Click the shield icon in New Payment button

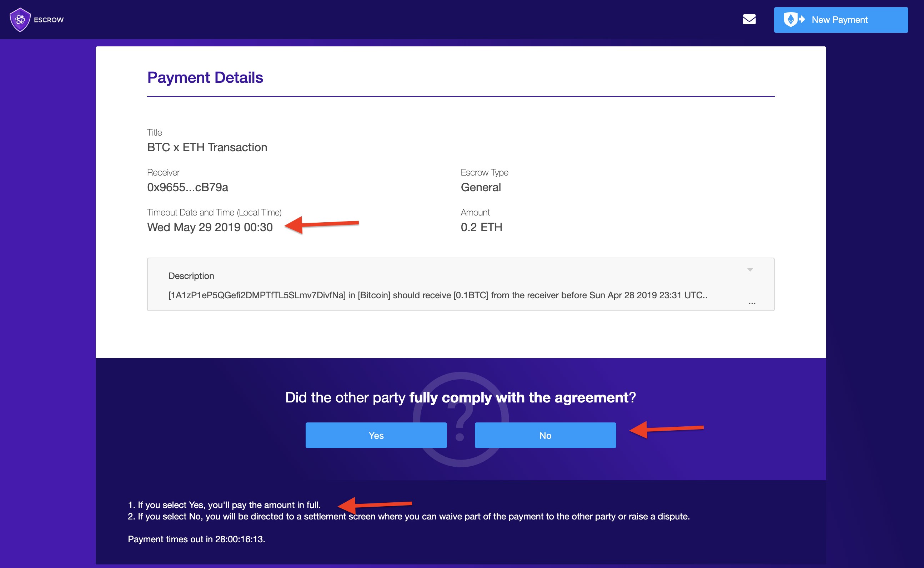792,20
